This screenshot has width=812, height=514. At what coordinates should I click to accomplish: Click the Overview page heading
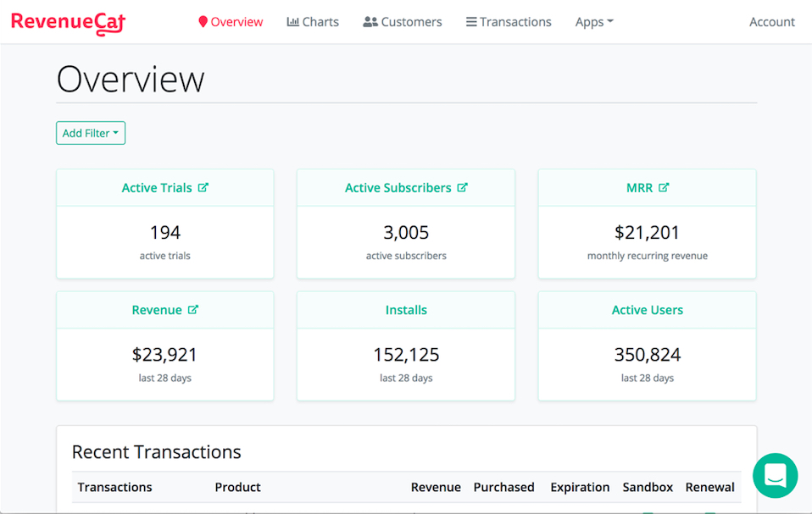point(131,79)
